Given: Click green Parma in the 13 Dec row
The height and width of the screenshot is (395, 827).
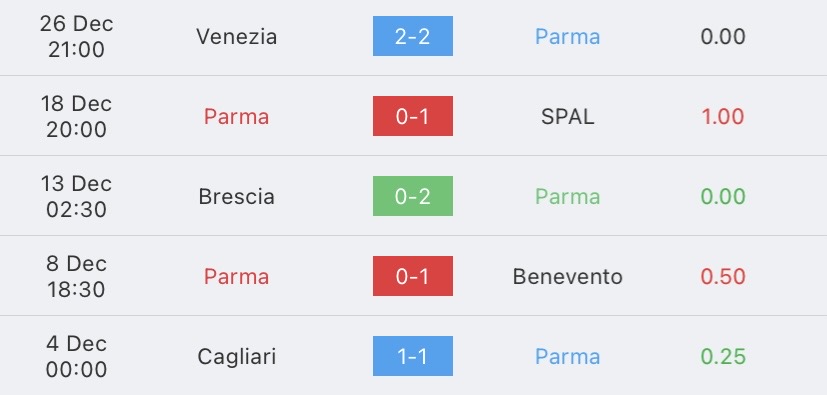Looking at the screenshot, I should pos(568,197).
